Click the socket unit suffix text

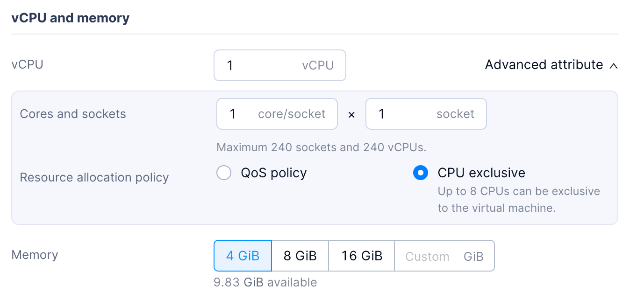(x=455, y=114)
